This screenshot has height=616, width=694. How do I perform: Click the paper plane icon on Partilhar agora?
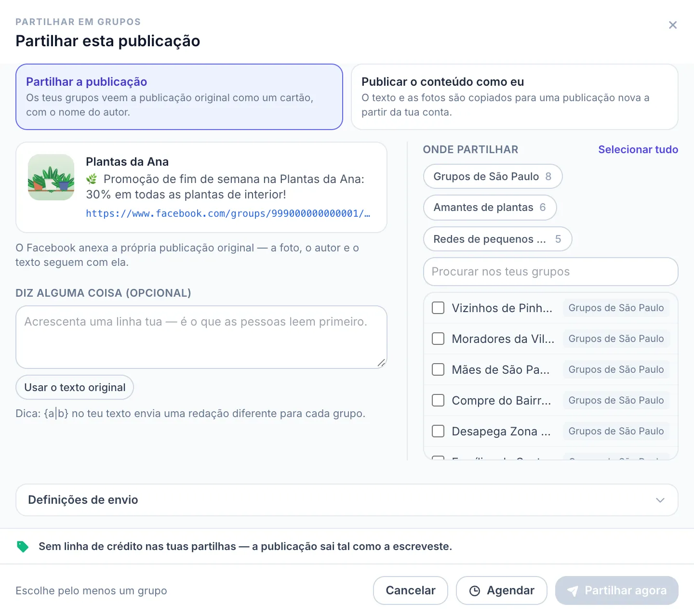pos(573,590)
